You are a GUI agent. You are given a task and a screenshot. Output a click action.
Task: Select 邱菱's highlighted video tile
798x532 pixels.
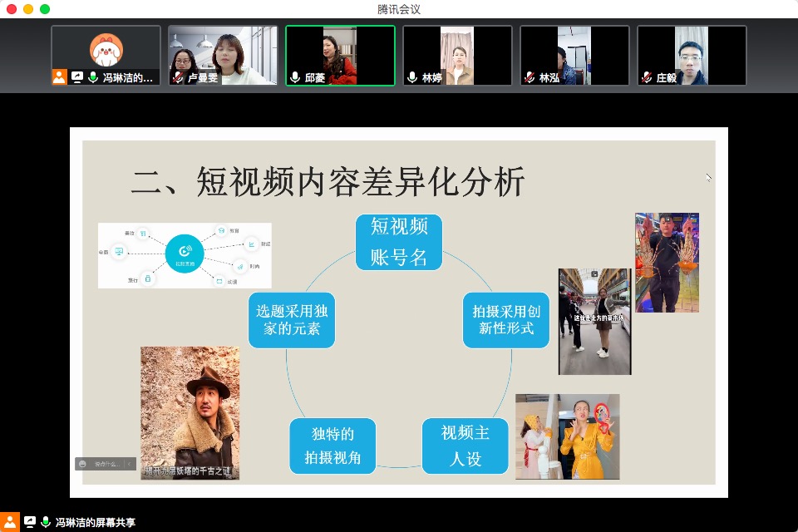coord(340,55)
